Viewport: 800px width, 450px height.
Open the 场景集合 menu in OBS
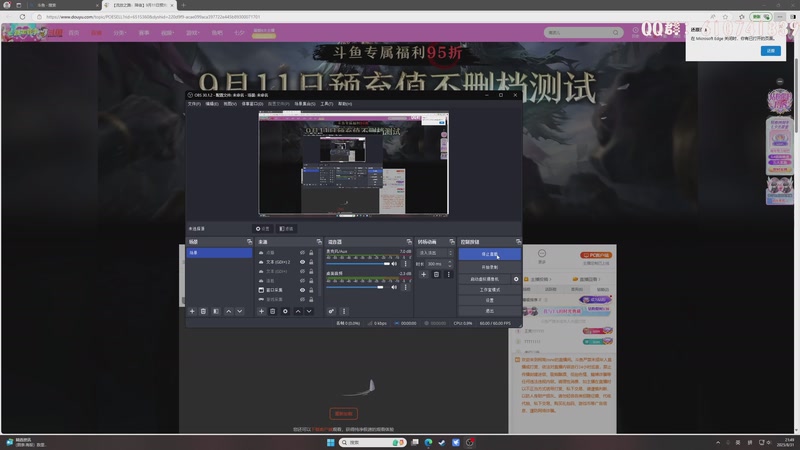(305, 104)
